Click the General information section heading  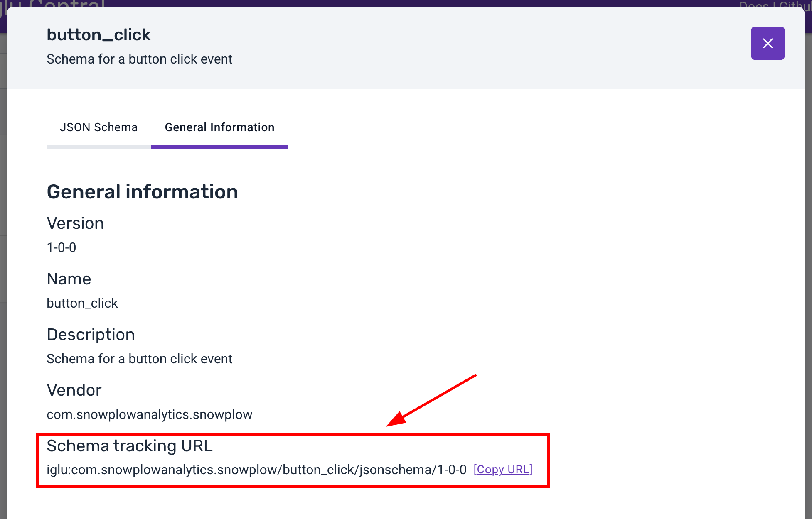[142, 191]
